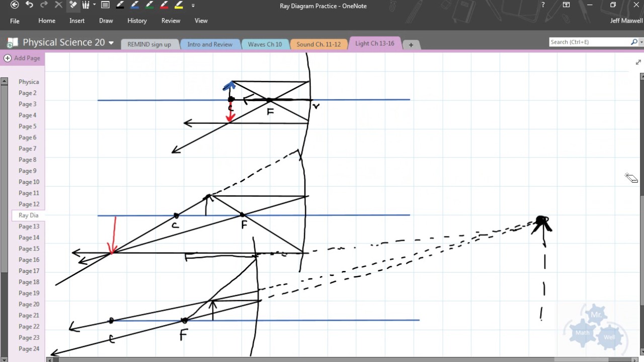Click the Help question mark icon
Image resolution: width=644 pixels, height=362 pixels.
click(x=543, y=5)
